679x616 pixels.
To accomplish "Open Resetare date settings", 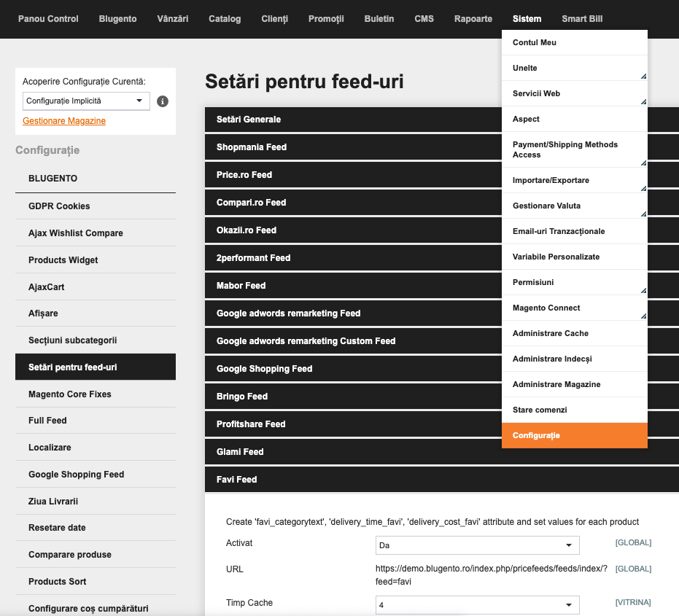I will 96,528.
